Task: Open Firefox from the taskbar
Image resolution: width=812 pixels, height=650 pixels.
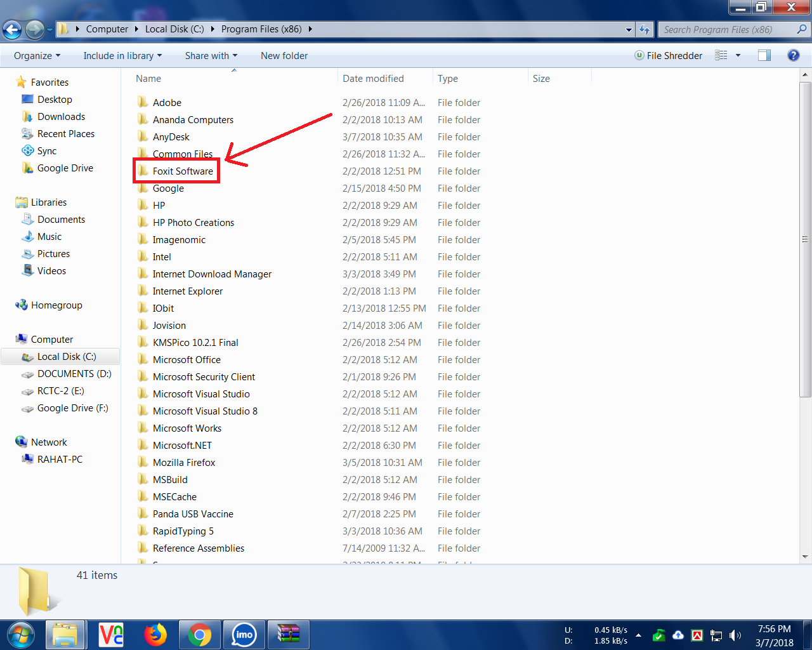Action: [x=155, y=635]
